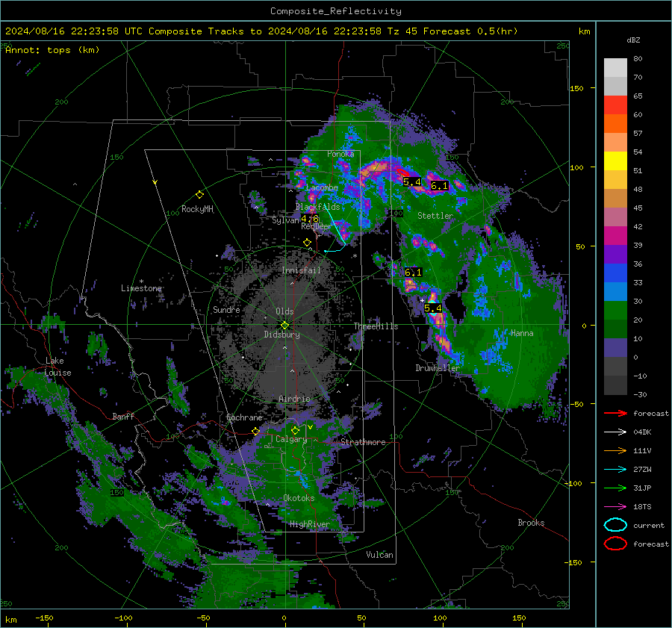The width and height of the screenshot is (672, 628).
Task: Click the Olds town label
Action: click(x=284, y=311)
